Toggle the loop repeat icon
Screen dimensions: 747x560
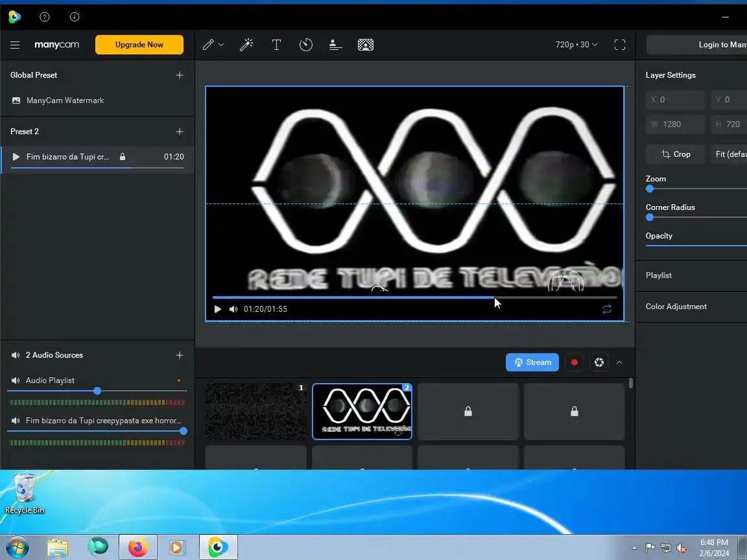pos(607,309)
